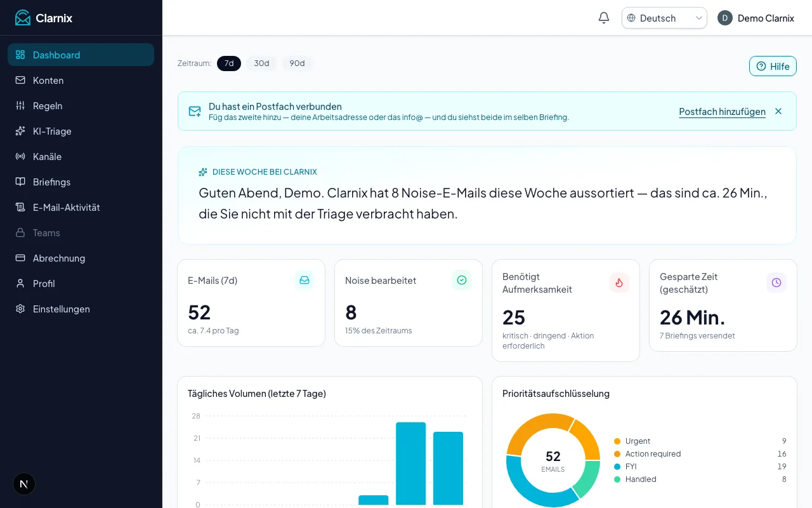Click the 'Du hast ein Postfach verbunden' text
This screenshot has height=508, width=812.
pyautogui.click(x=275, y=107)
